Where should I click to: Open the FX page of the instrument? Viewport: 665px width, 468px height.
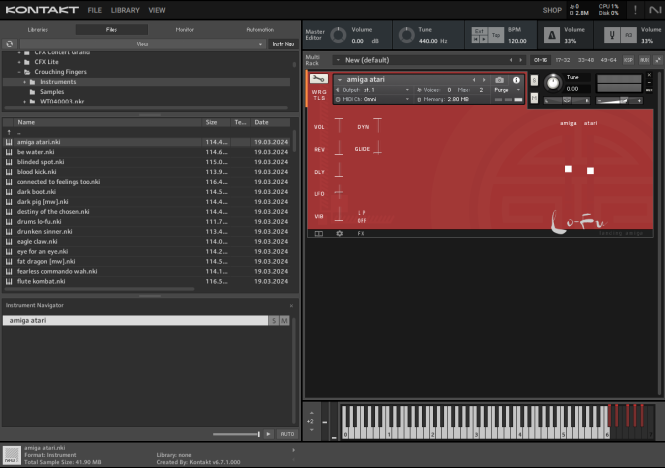click(x=361, y=233)
